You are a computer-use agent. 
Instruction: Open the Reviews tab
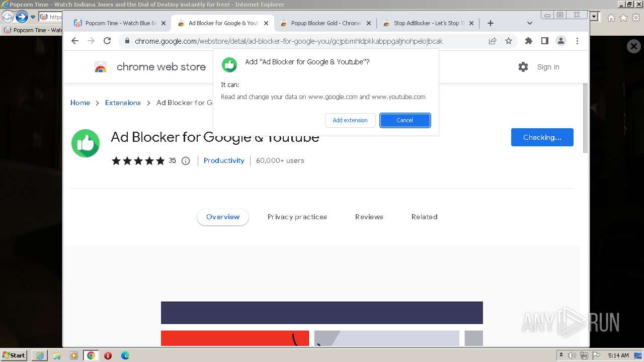(x=369, y=217)
